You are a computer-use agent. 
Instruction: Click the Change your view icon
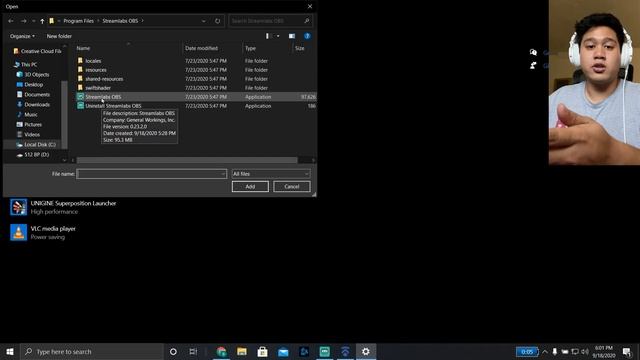(x=267, y=36)
